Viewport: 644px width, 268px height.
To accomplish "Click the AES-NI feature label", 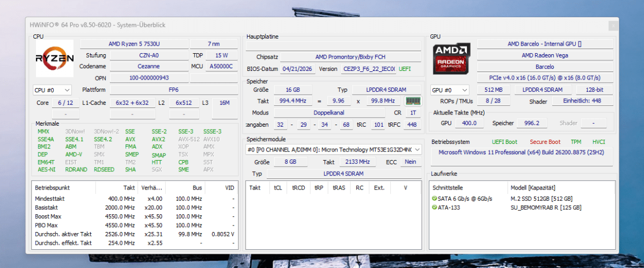I will coord(46,169).
